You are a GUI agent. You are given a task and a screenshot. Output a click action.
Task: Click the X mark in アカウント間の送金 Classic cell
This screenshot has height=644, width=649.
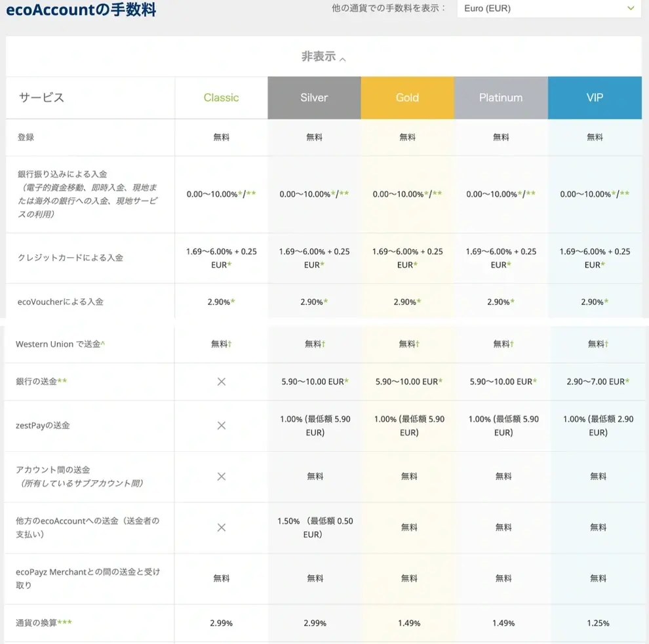tap(222, 476)
